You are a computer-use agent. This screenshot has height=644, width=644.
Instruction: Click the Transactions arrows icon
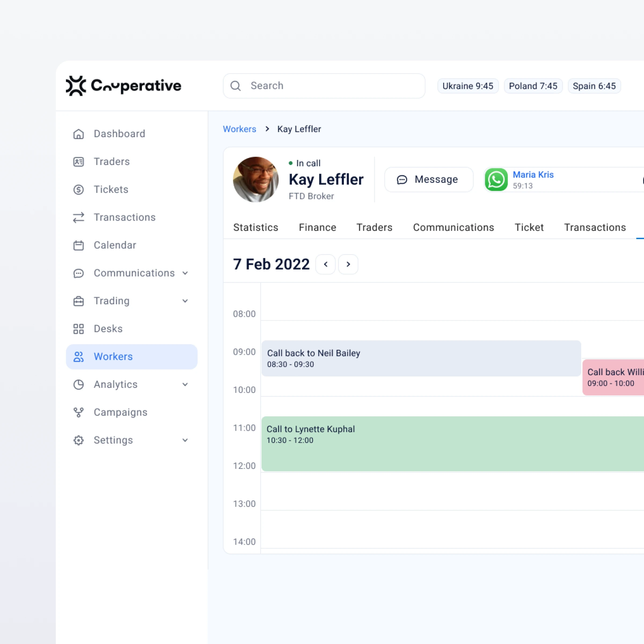(x=78, y=217)
